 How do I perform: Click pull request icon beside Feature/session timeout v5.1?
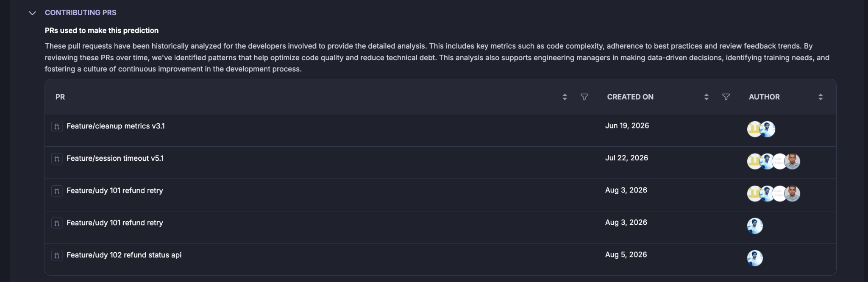(57, 159)
